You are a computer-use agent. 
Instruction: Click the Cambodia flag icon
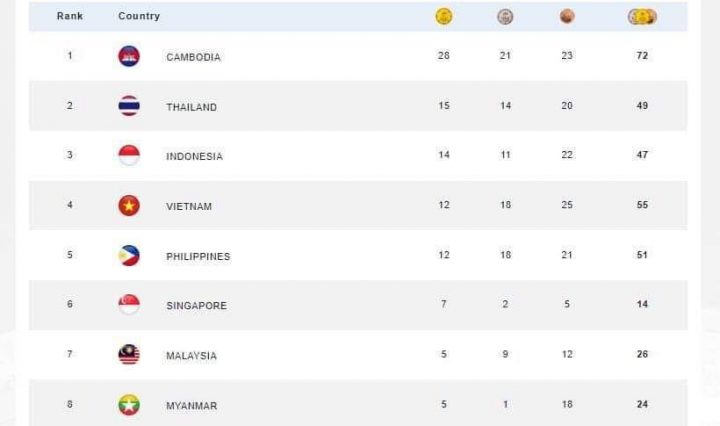coord(129,56)
